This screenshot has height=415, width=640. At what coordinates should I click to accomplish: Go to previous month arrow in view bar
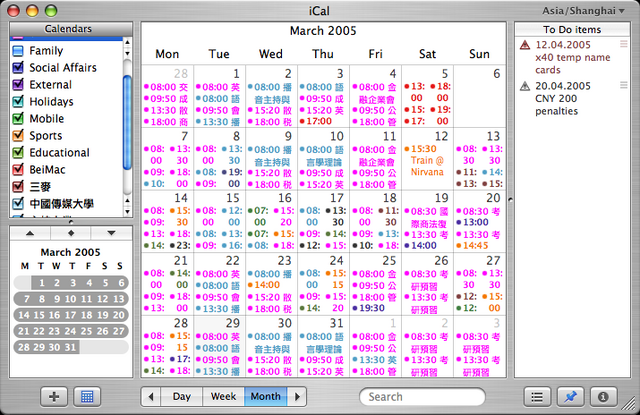(151, 396)
